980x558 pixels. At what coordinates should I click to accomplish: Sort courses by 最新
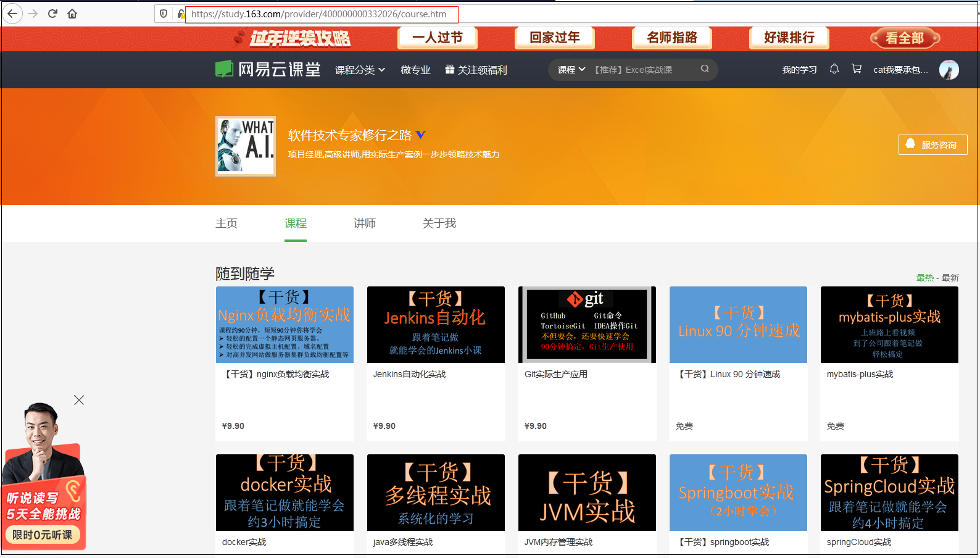click(950, 278)
